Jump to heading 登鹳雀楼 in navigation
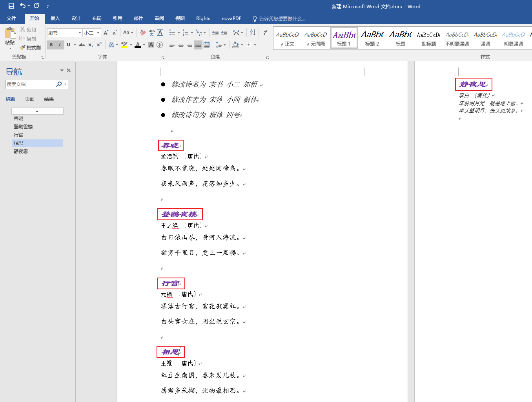The width and height of the screenshot is (532, 402). [23, 126]
